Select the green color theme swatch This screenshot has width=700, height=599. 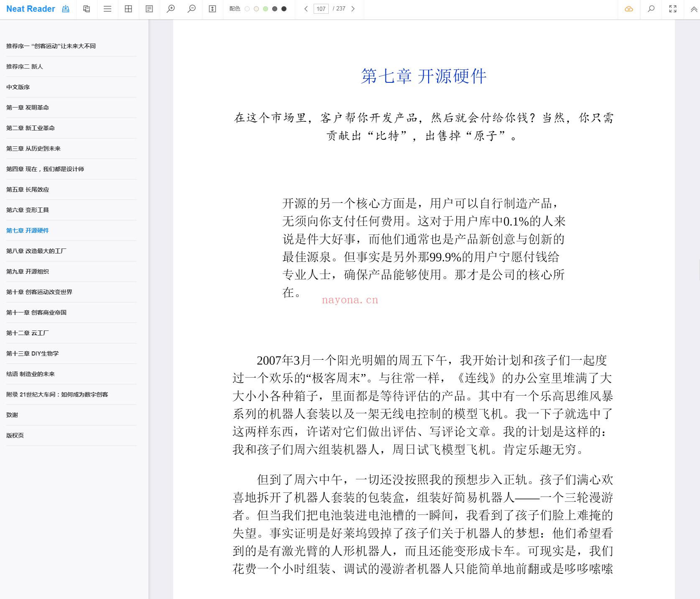266,9
